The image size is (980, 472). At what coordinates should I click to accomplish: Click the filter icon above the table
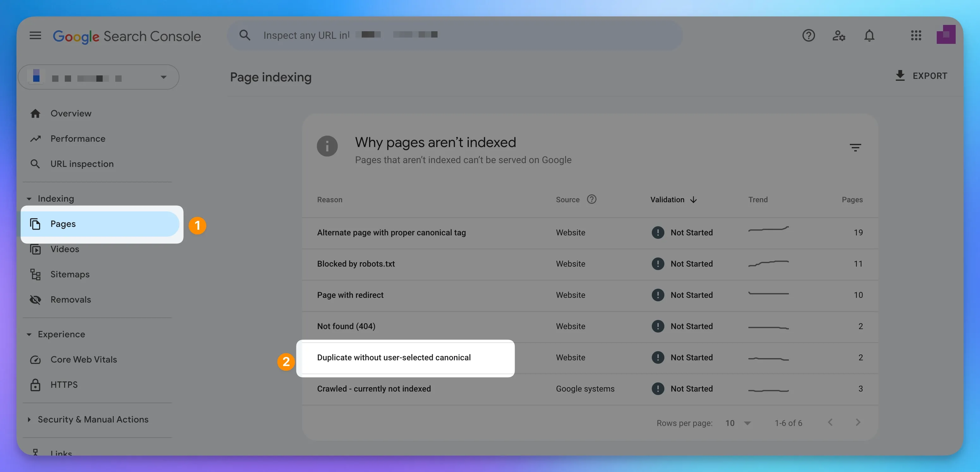(x=855, y=147)
